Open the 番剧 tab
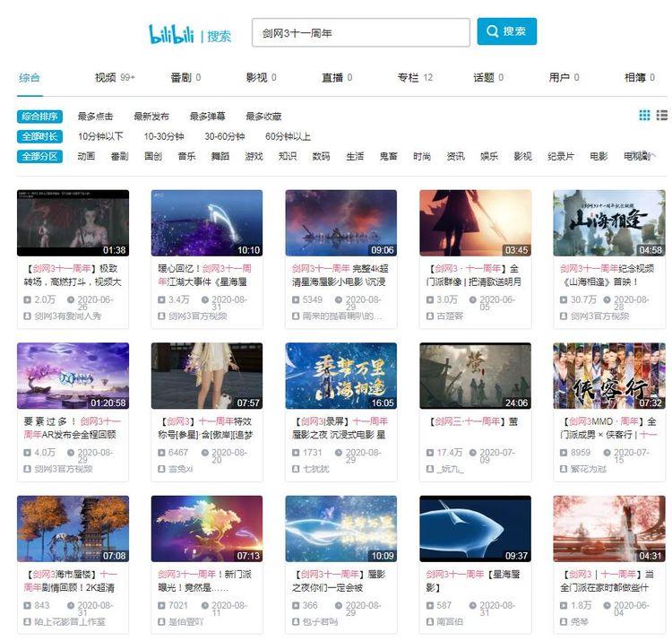 click(185, 78)
